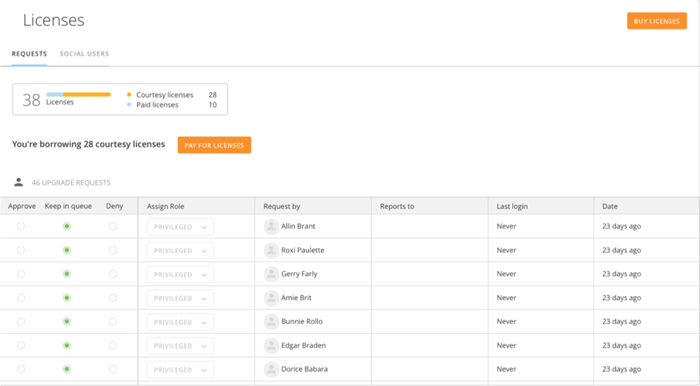The height and width of the screenshot is (386, 700).
Task: Click the Approve column header
Action: 22,206
